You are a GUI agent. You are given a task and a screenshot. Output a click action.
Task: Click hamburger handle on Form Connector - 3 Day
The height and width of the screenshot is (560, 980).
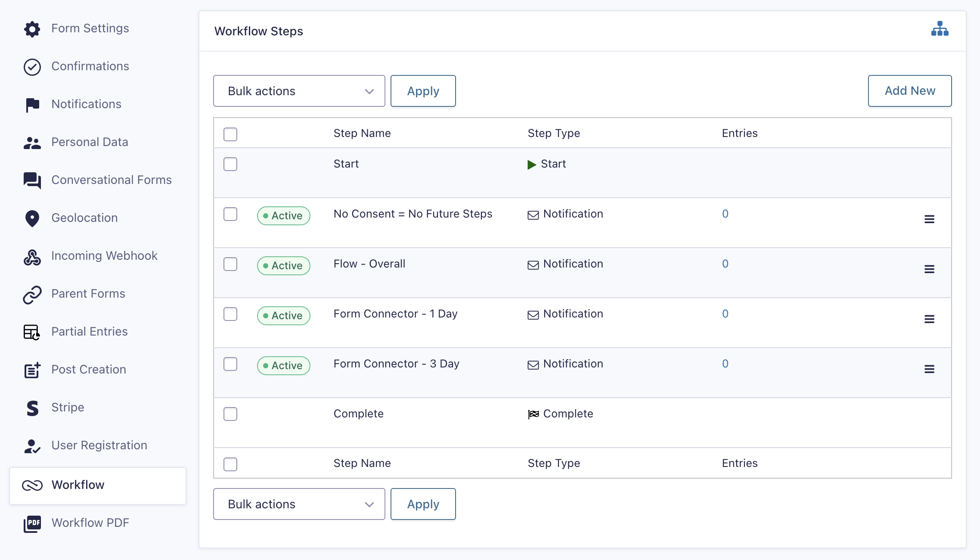click(x=929, y=369)
